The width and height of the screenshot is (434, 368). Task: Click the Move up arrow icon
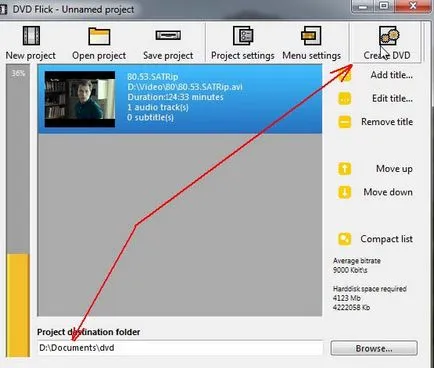point(345,169)
